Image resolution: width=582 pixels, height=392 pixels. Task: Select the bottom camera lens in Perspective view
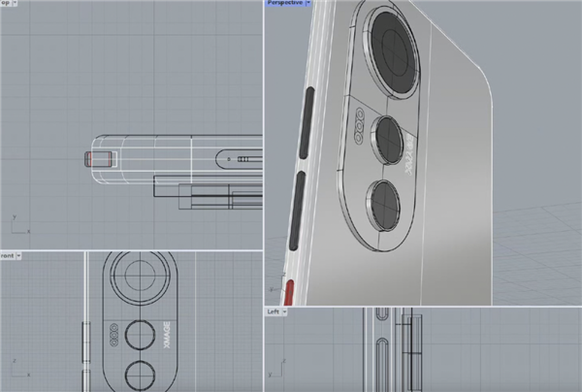[385, 205]
